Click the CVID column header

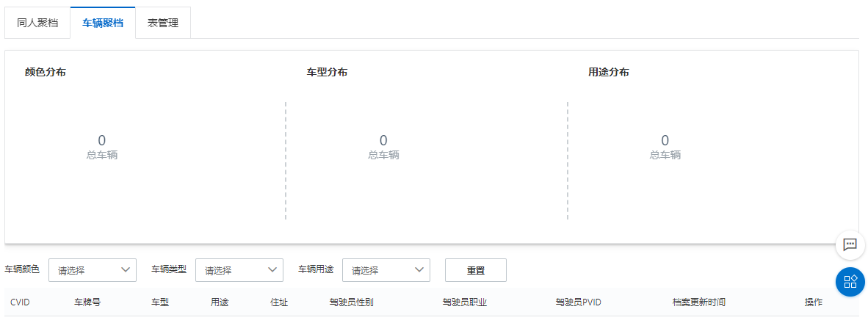pyautogui.click(x=20, y=302)
